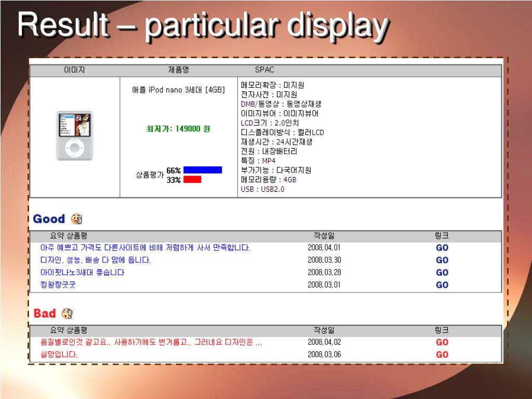
Task: Click '링크' header in Bad table
Action: click(442, 330)
